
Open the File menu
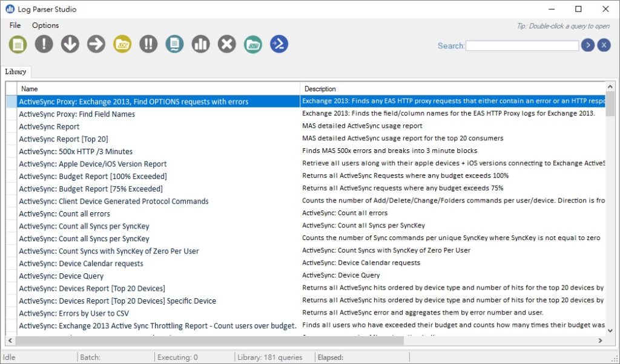click(15, 25)
